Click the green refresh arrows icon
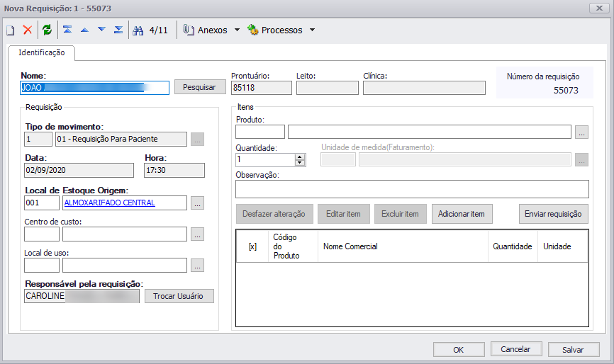The image size is (614, 364). (x=48, y=30)
